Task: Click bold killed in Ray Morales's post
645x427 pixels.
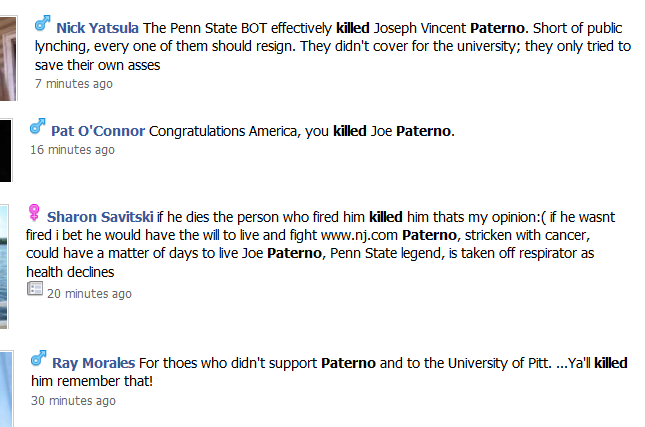Action: pyautogui.click(x=611, y=362)
